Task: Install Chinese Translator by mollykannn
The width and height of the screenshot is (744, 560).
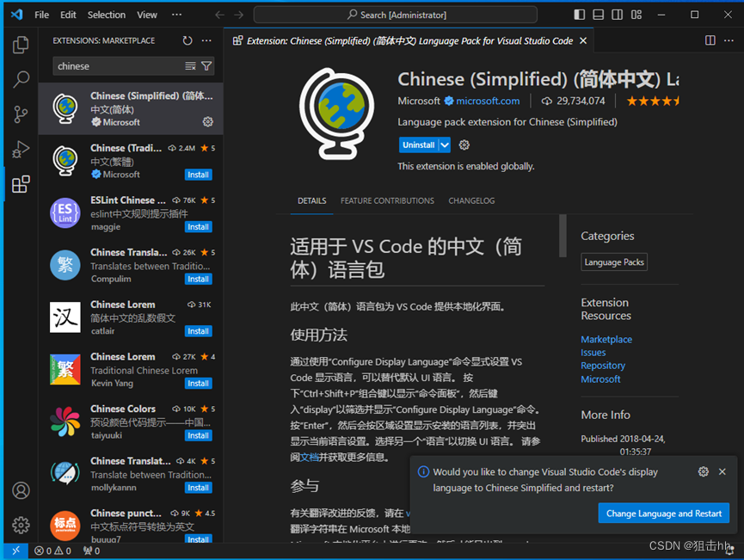Action: tap(198, 488)
